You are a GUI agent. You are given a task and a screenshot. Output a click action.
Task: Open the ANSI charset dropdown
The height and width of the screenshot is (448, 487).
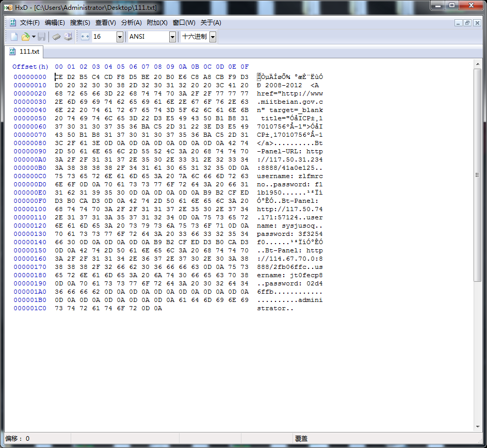coord(172,37)
